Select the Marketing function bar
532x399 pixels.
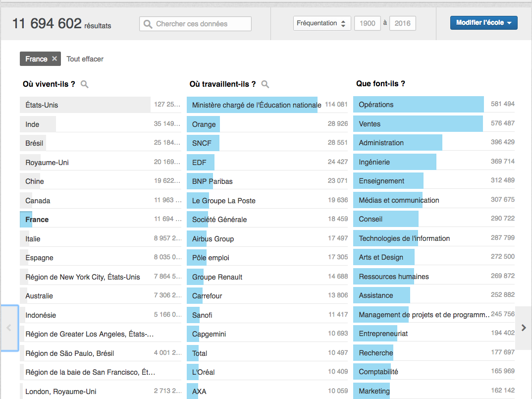click(x=374, y=391)
